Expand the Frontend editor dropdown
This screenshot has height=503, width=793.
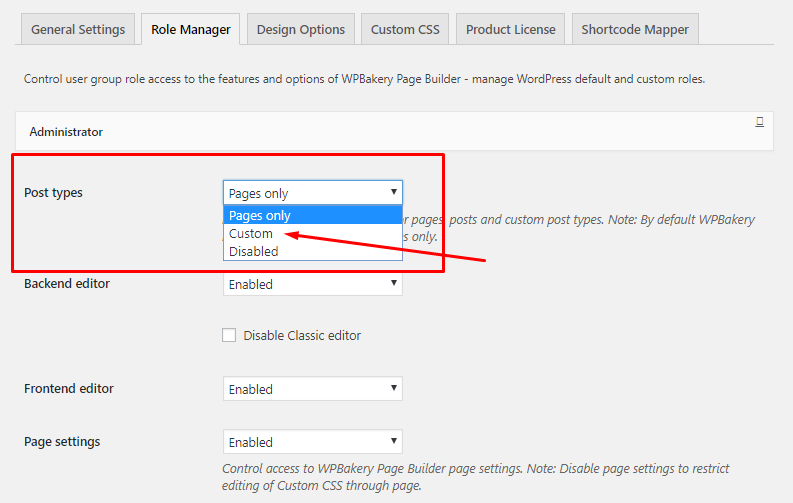coord(312,389)
